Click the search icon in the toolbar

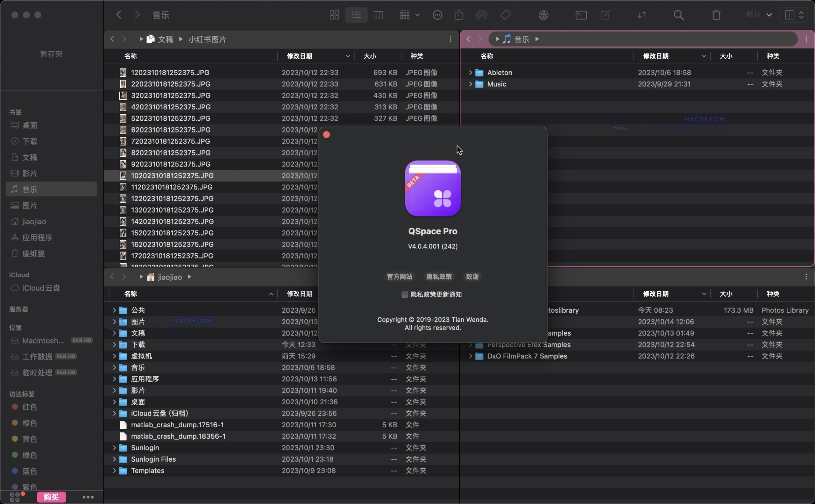[x=678, y=15]
